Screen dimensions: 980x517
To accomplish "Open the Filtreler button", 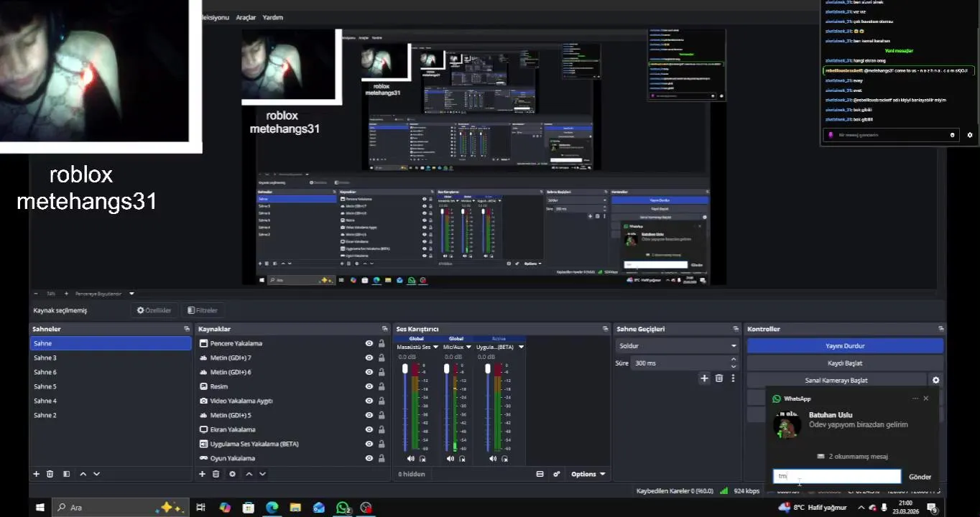I will [x=203, y=310].
